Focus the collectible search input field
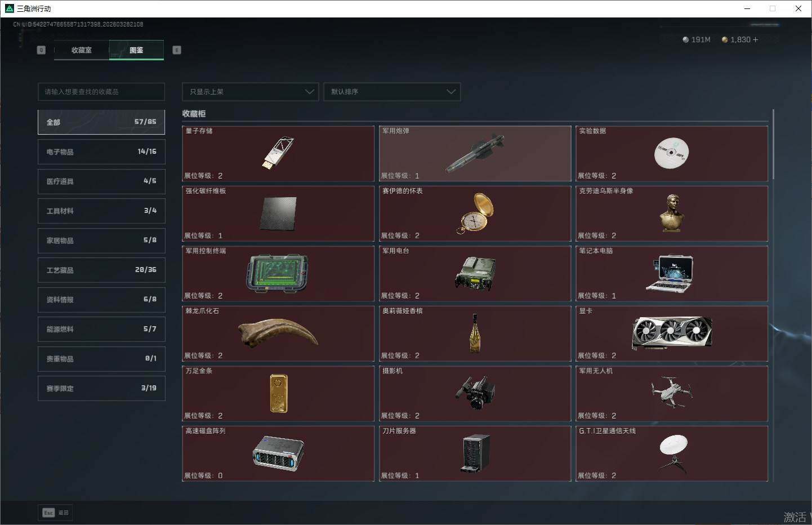The width and height of the screenshot is (812, 525). pos(101,92)
